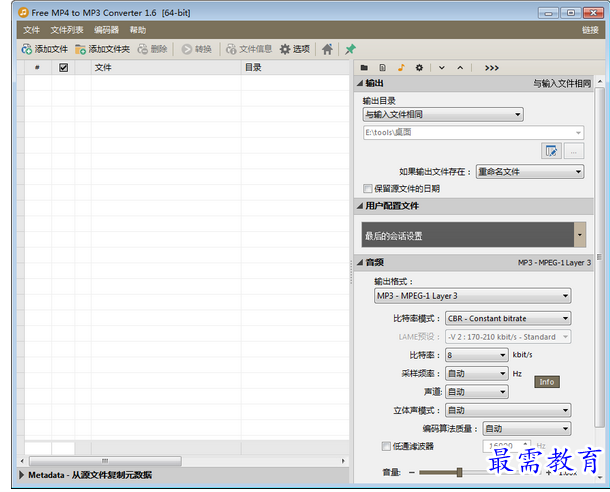Open File Info (文件信息) from toolbar
Screen dimensions: 610x492
[x=249, y=49]
